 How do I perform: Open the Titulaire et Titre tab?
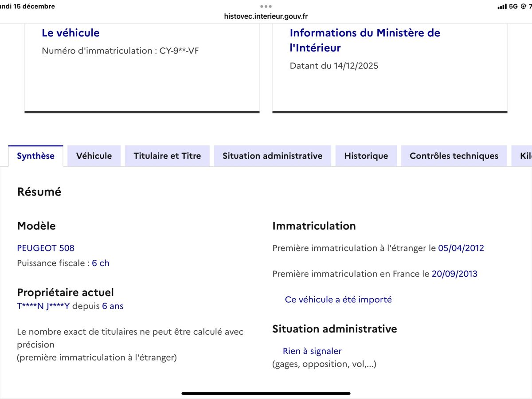point(167,156)
